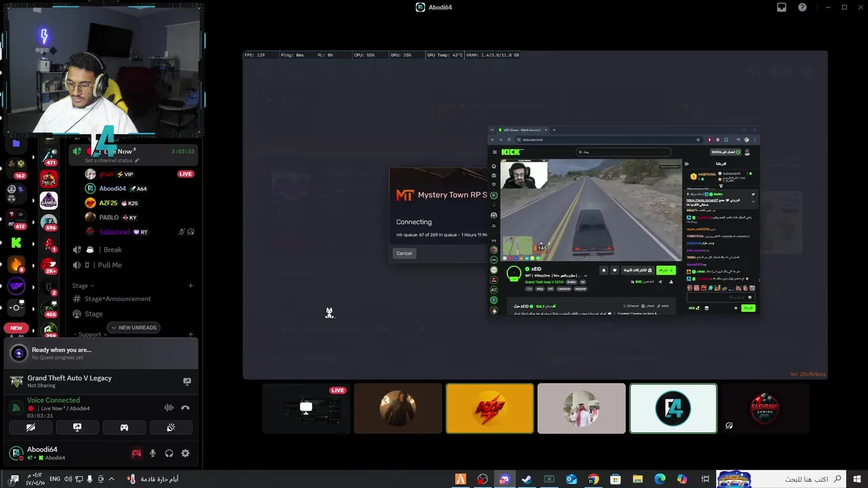Open the purple WF server icon
Viewport: 868px width, 488px height.
click(16, 286)
